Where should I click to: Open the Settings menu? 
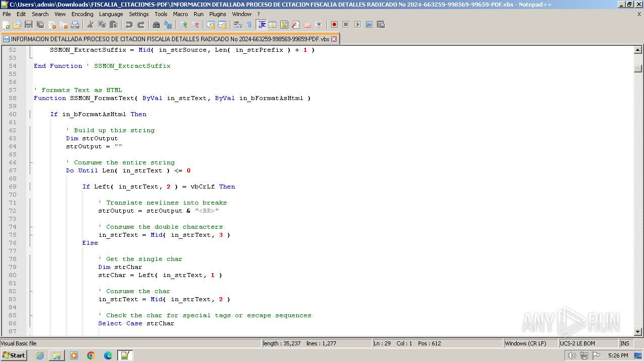139,14
